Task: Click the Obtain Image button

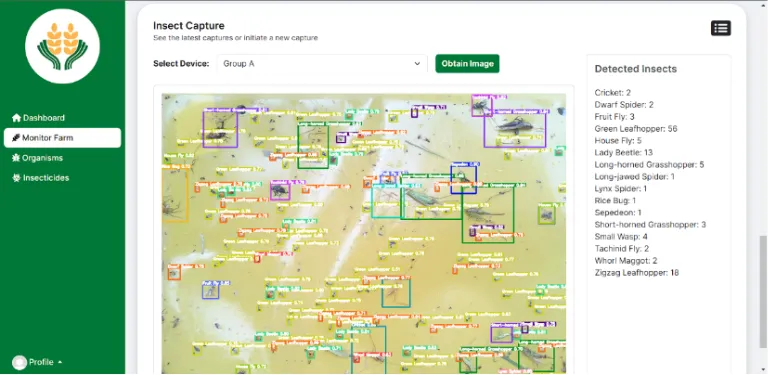Action: 467,64
